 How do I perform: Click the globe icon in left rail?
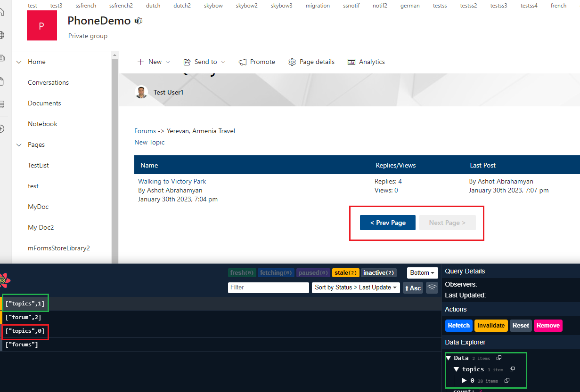coord(2,35)
